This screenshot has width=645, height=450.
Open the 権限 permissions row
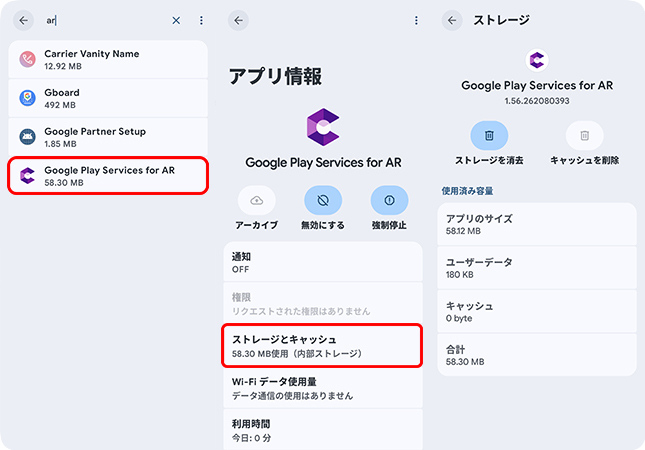pos(323,303)
